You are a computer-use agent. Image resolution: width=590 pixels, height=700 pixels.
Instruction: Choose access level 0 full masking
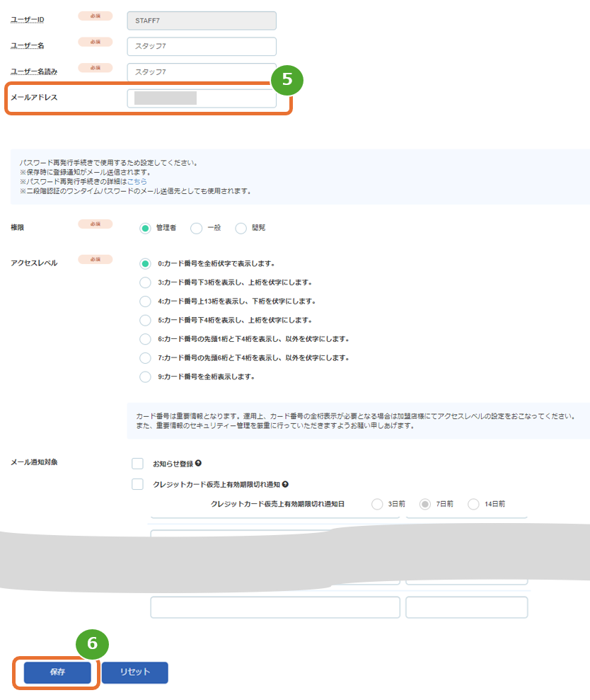pyautogui.click(x=145, y=264)
